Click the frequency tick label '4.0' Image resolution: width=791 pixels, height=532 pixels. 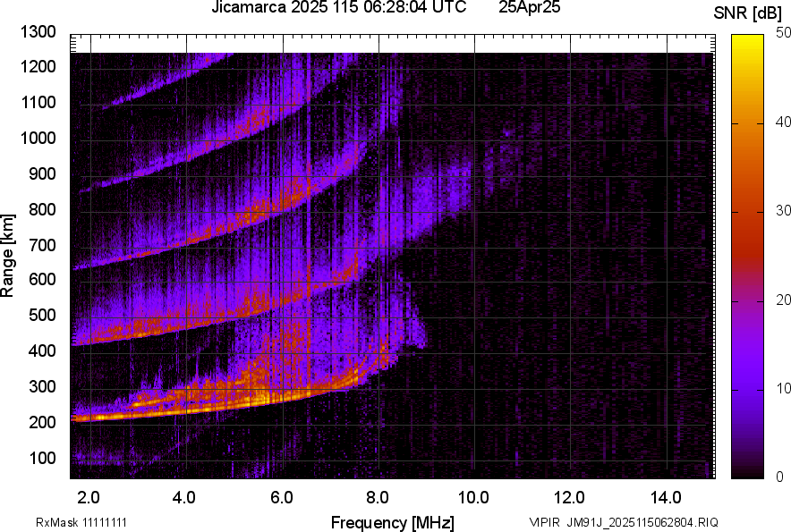coord(184,498)
